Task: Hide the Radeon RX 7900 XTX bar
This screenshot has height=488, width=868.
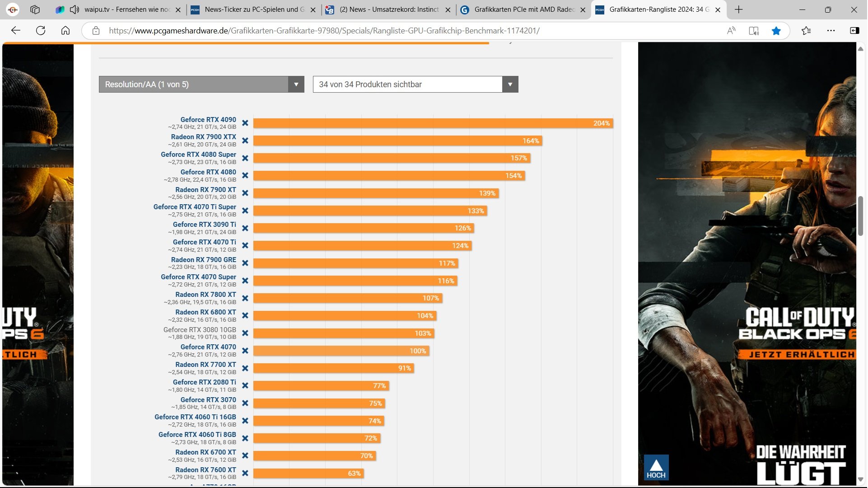Action: 245,141
